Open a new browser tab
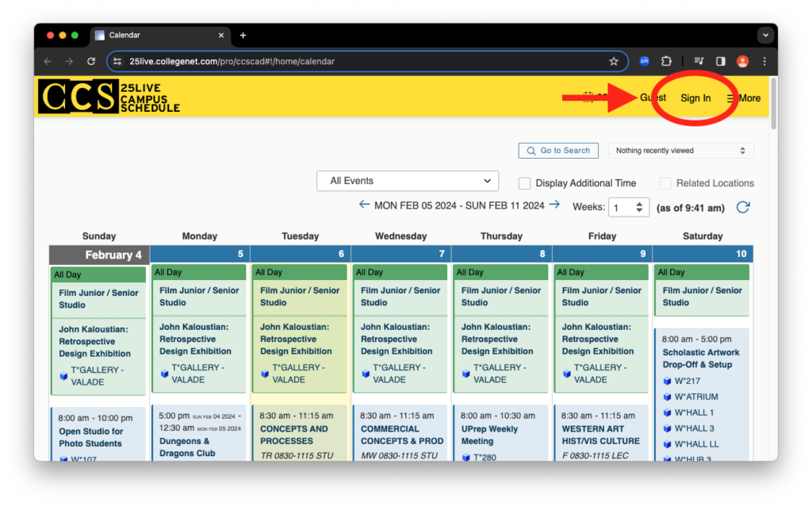This screenshot has width=812, height=506. [243, 35]
